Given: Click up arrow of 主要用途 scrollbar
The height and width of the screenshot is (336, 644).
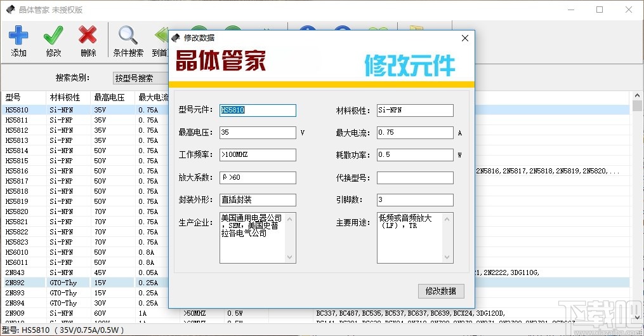Looking at the screenshot, I should (447, 218).
